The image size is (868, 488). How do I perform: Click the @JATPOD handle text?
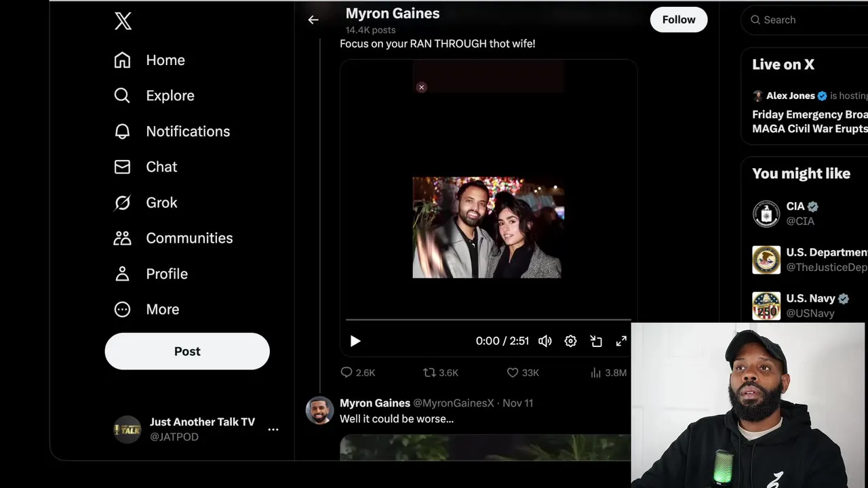tap(174, 437)
